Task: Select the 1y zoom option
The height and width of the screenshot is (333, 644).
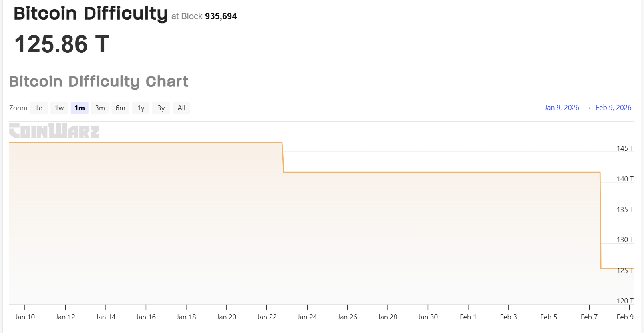Action: click(x=141, y=108)
